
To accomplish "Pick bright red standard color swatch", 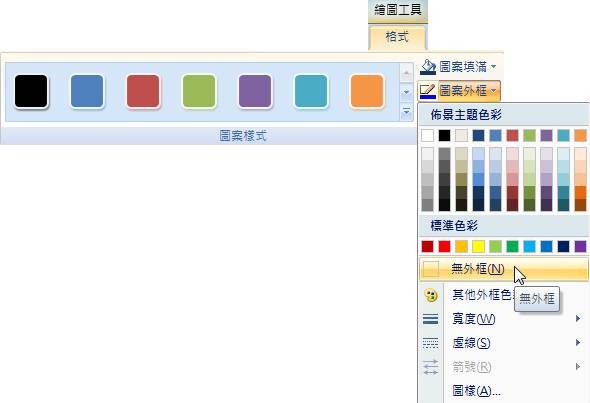I will [x=444, y=246].
